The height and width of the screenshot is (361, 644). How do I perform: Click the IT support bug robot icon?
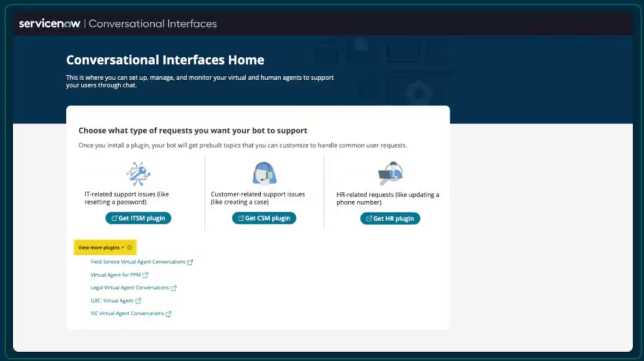click(x=138, y=173)
